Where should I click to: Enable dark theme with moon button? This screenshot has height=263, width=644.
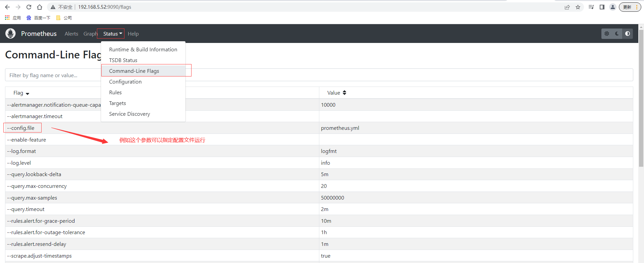click(617, 34)
